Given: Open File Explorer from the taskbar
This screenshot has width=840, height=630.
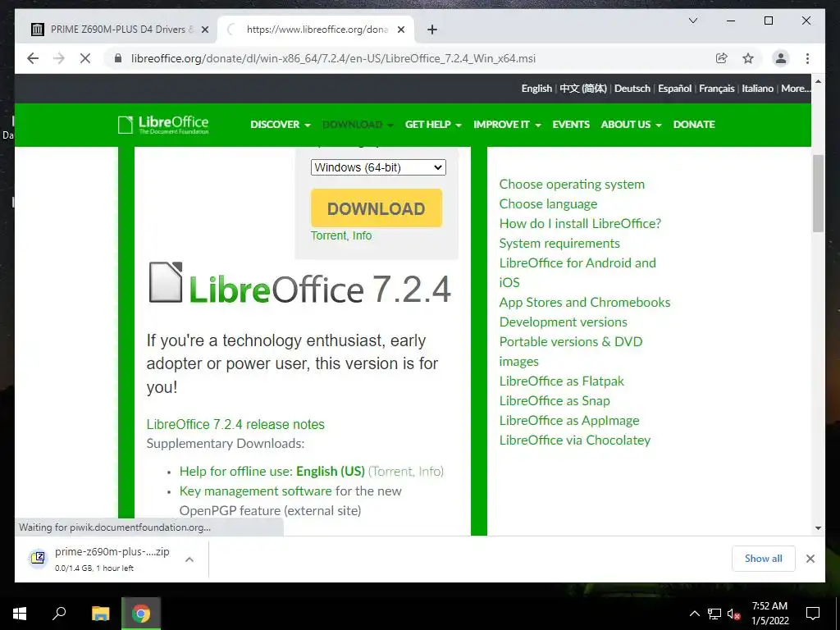Looking at the screenshot, I should pos(100,614).
